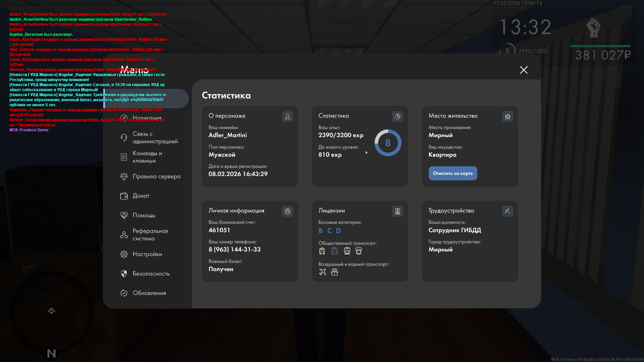Click the profile icon in О персонаже card
The image size is (644, 362).
[287, 116]
